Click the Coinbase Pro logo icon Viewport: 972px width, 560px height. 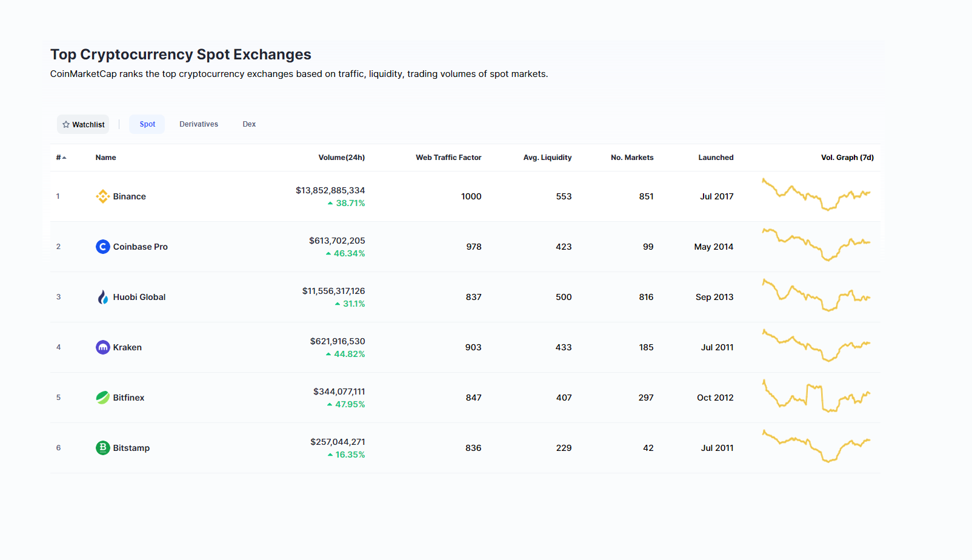pos(103,247)
